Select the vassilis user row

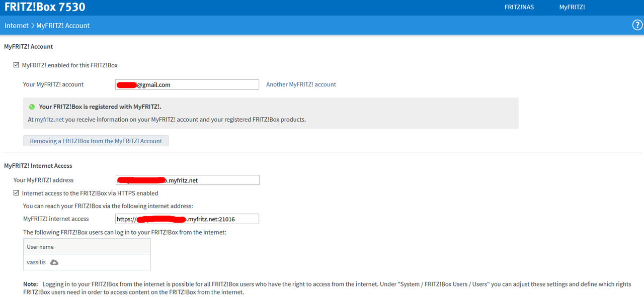pos(87,262)
